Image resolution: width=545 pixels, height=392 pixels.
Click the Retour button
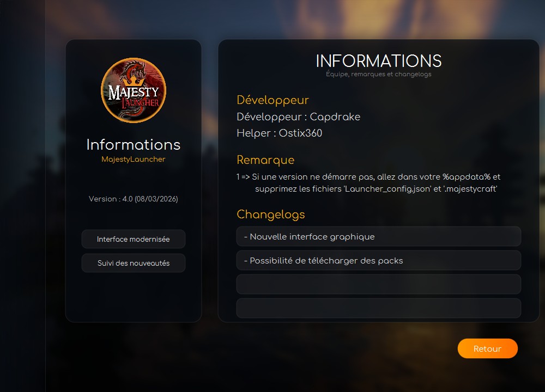[x=487, y=348]
